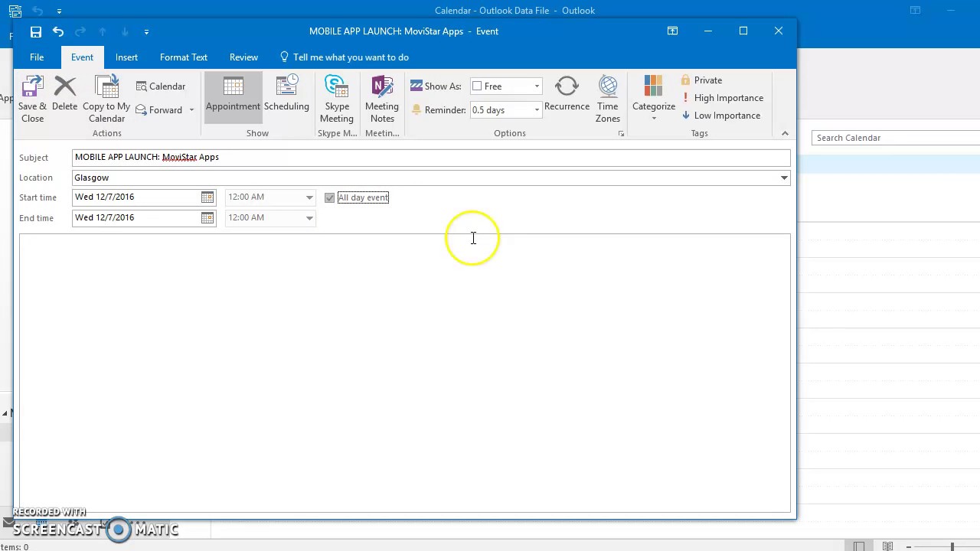Click the Save icon in title bar
Viewport: 980px width, 551px height.
[x=36, y=31]
